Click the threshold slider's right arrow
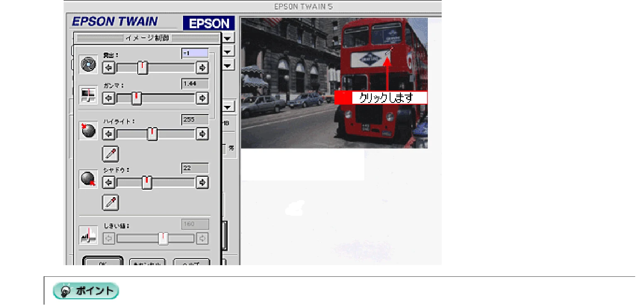This screenshot has height=305, width=644. pyautogui.click(x=202, y=239)
